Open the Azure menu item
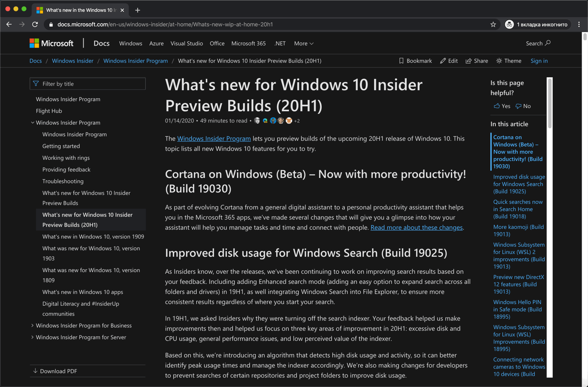Image resolution: width=588 pixels, height=387 pixels. click(x=156, y=43)
